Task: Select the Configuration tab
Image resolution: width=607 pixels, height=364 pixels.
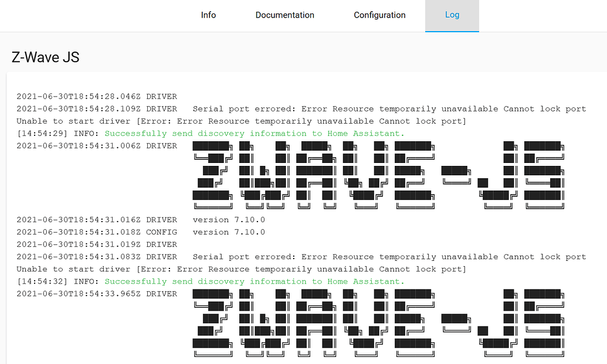Action: (x=379, y=15)
